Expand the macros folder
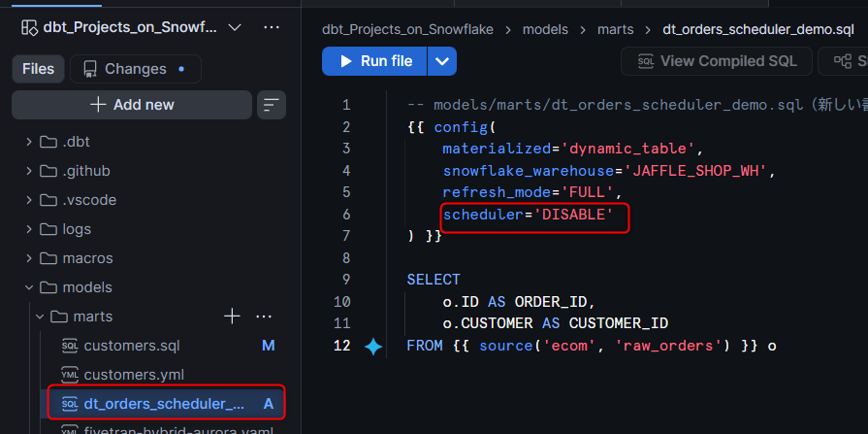The width and height of the screenshot is (868, 434). click(x=69, y=258)
